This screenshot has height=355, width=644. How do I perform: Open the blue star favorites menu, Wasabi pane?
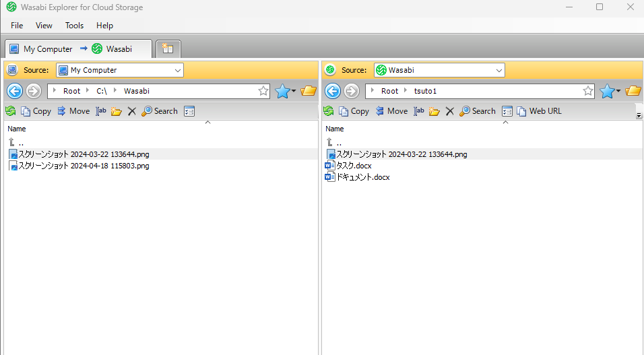(x=610, y=91)
